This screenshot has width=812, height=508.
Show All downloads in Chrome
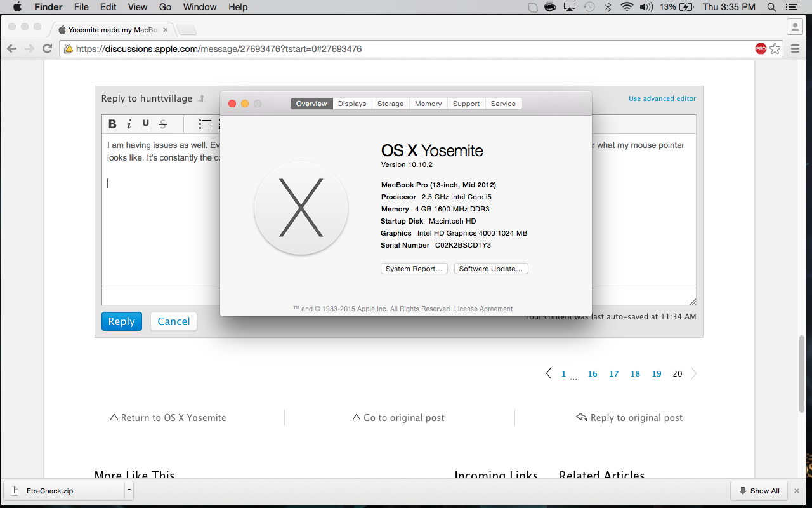click(x=759, y=491)
